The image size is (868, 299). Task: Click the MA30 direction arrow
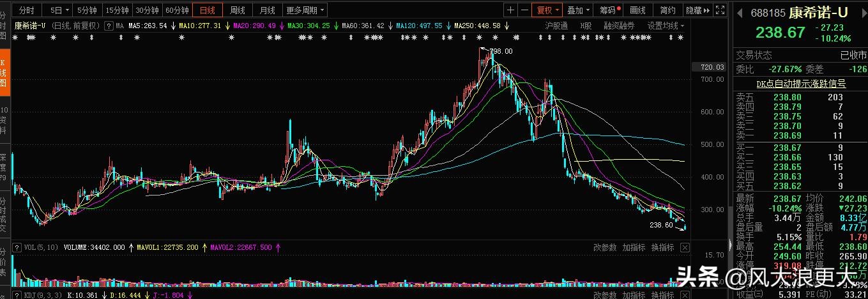click(336, 26)
